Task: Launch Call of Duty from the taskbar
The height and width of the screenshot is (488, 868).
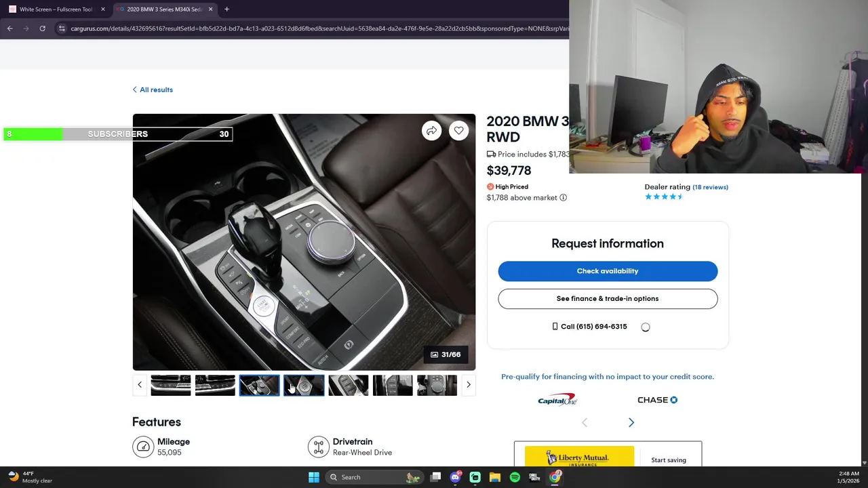Action: (x=534, y=477)
